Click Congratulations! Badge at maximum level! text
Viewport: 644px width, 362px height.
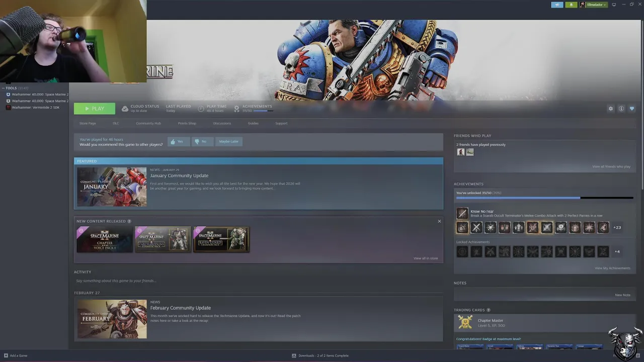(489, 339)
